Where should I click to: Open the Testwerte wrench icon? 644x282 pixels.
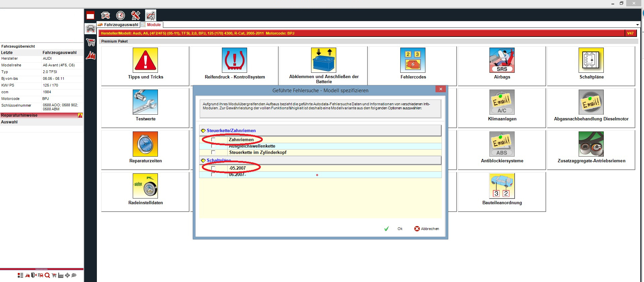(145, 102)
